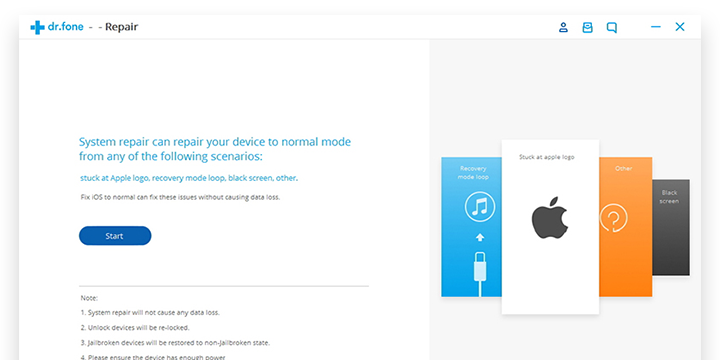Open the inbox box icon in title bar
Screen dimensions: 720x360
coord(587,28)
